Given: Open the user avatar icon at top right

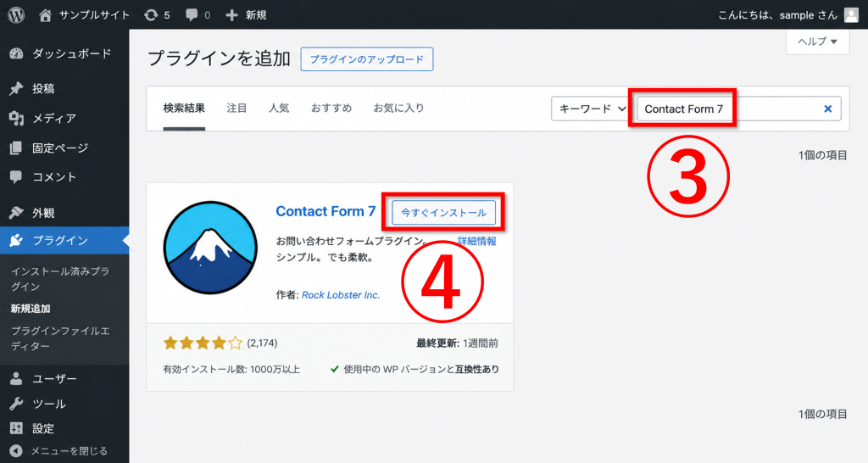Looking at the screenshot, I should tap(851, 15).
